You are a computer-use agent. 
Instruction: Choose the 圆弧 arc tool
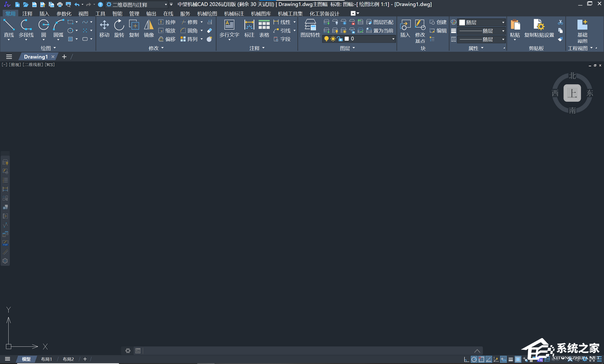pos(58,28)
